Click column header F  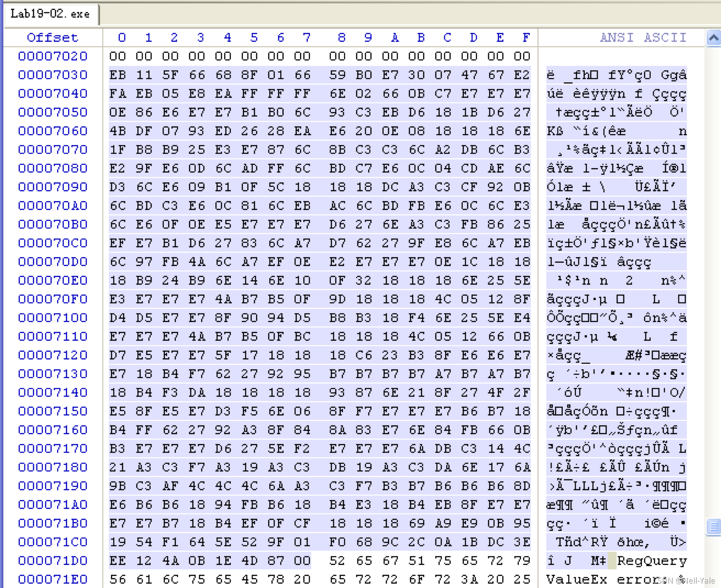tap(526, 38)
